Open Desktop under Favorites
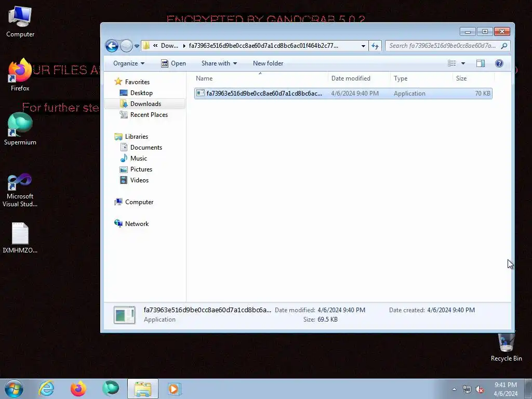Image resolution: width=532 pixels, height=399 pixels. 141,93
